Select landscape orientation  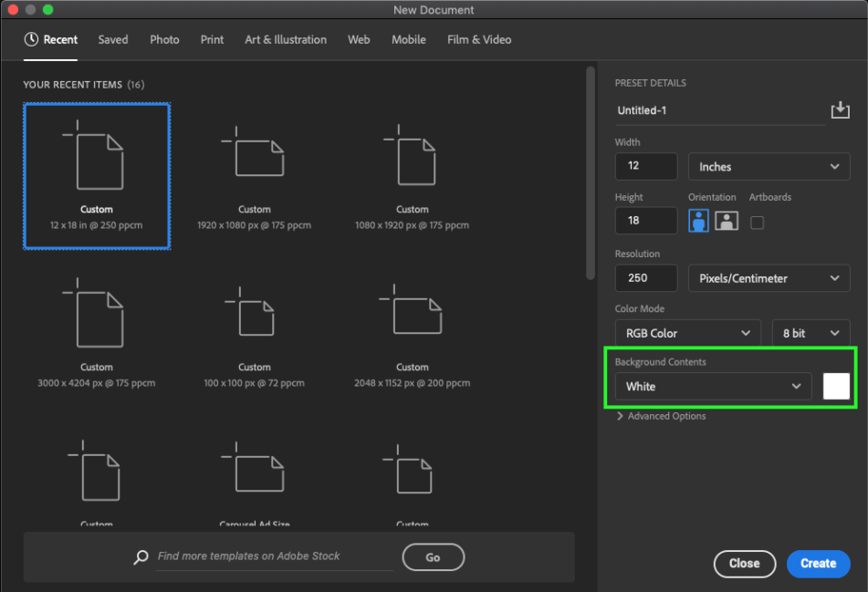click(726, 221)
